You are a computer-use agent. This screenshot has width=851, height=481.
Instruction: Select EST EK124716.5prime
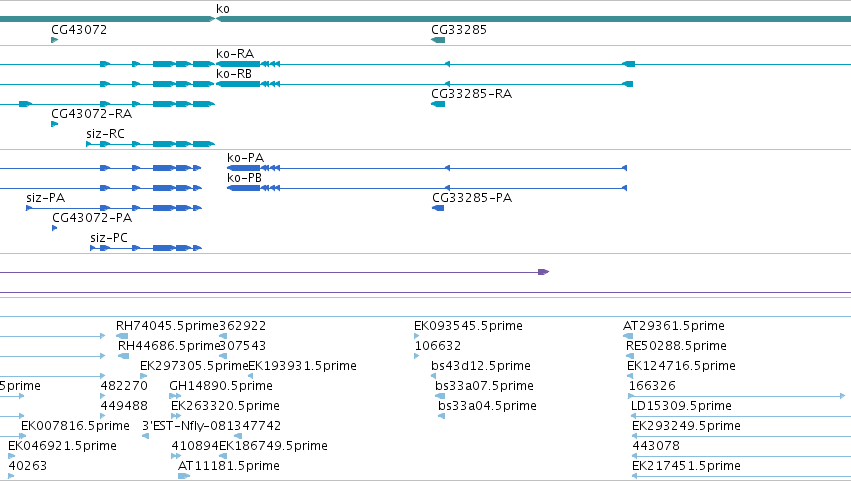(681, 366)
